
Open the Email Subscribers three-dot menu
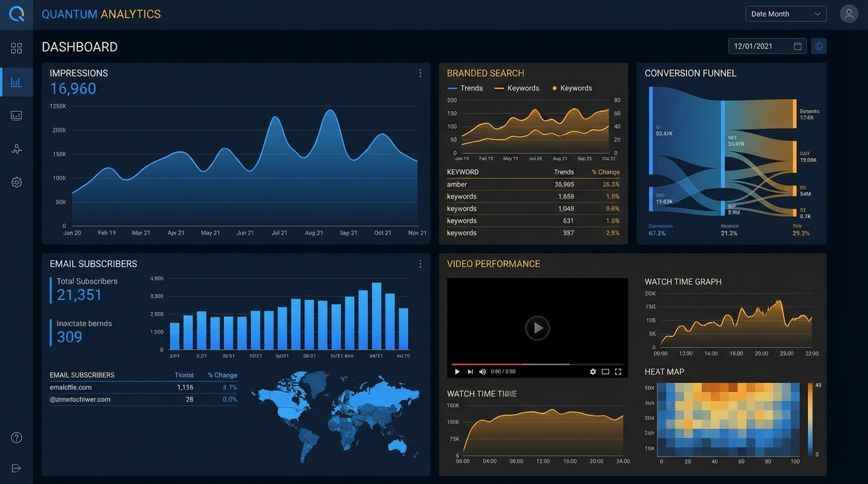420,263
